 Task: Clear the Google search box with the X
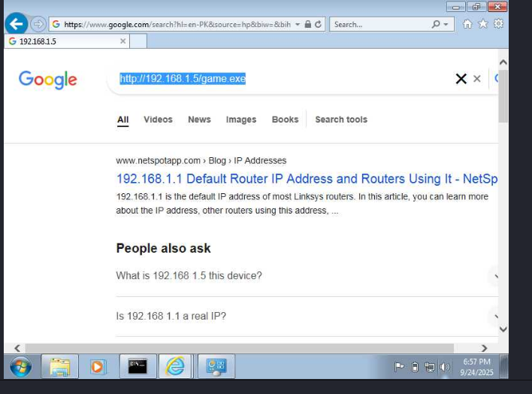pyautogui.click(x=461, y=79)
